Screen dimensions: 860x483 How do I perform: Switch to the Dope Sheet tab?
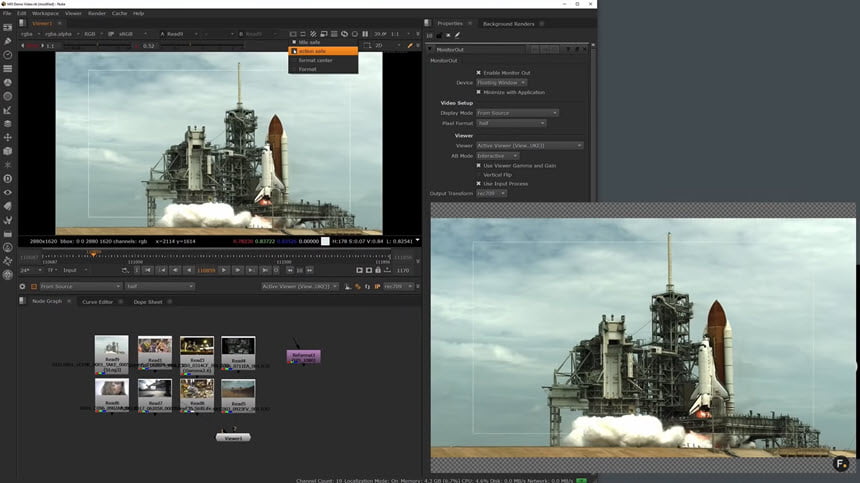coord(148,302)
